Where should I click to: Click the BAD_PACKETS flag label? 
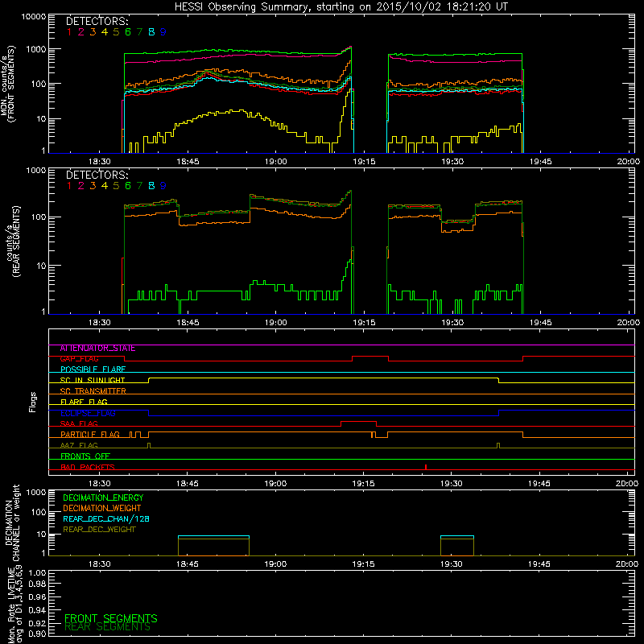[x=88, y=468]
